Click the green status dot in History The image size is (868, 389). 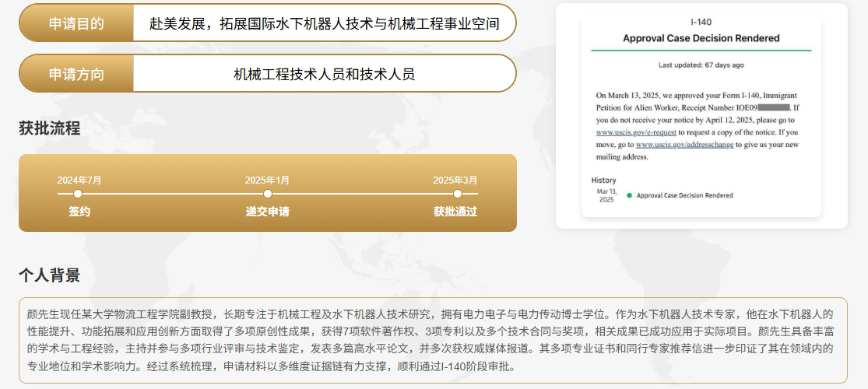[629, 195]
